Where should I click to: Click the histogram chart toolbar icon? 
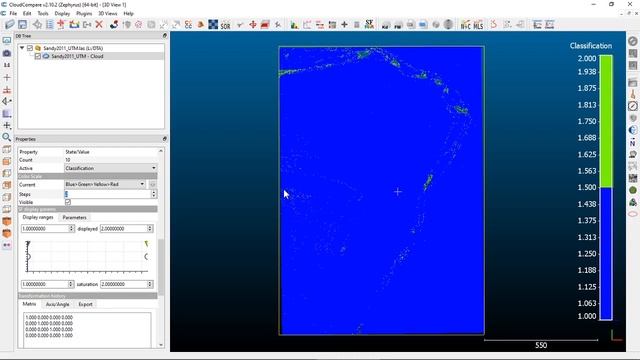coord(294,25)
